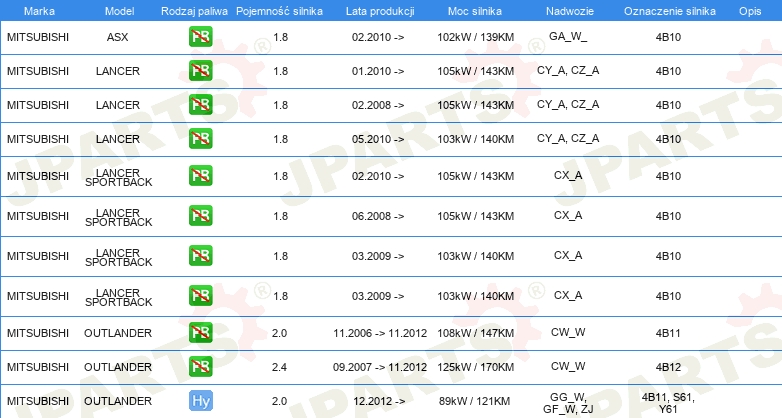Select the 09.2007 -> 11.2012 date cell
The width and height of the screenshot is (782, 418).
coord(380,367)
